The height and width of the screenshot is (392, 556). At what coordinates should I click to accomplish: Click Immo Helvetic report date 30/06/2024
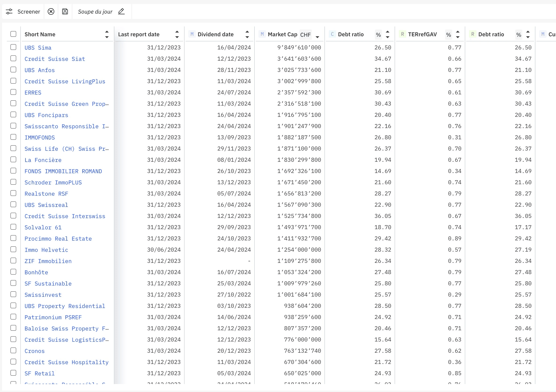click(x=164, y=249)
